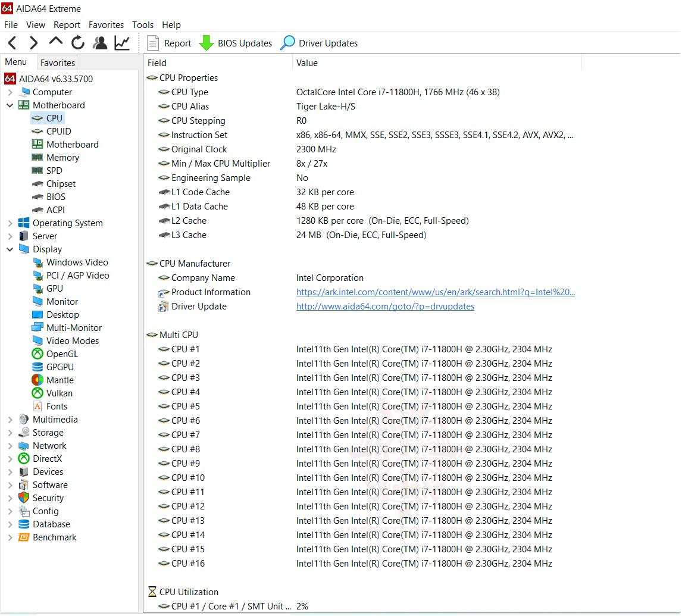This screenshot has height=616, width=682.
Task: Open the aida64.com Driver Update link
Action: (386, 307)
